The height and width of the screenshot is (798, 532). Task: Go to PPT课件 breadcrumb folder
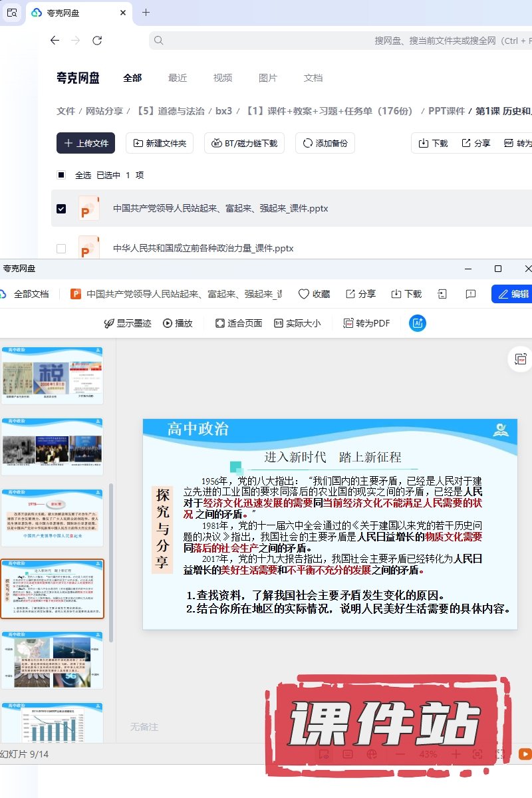tap(446, 111)
